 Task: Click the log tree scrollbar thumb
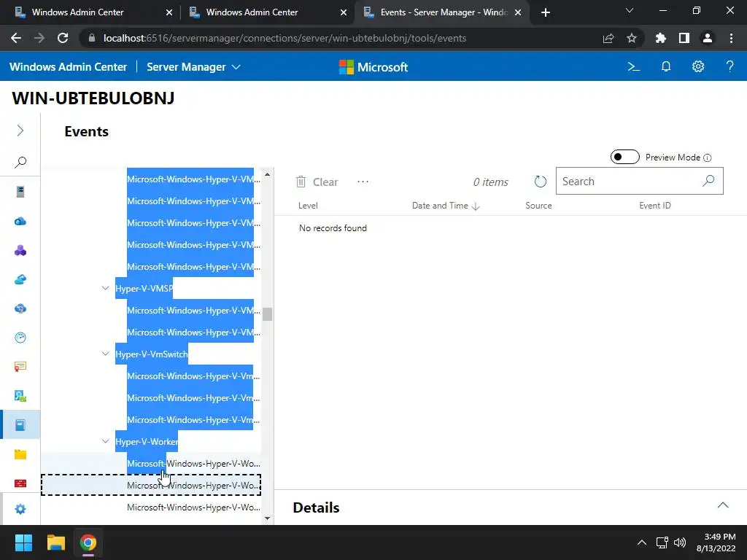click(x=267, y=314)
